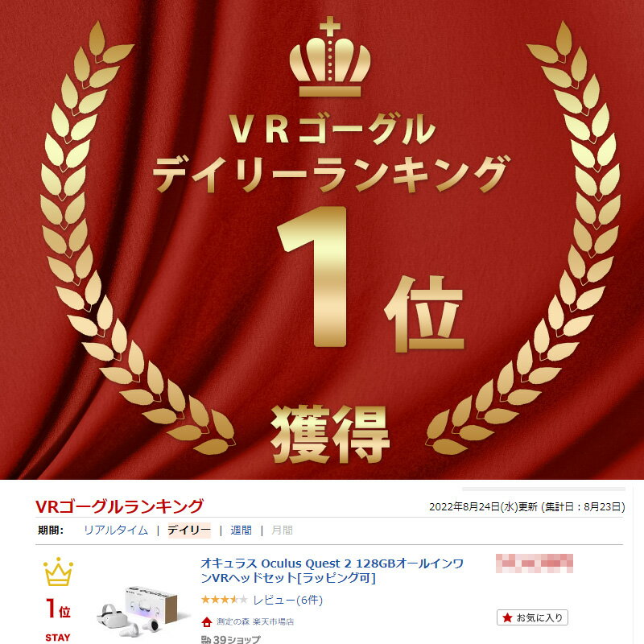Click the large gold crown emblem
The height and width of the screenshot is (644, 644).
330,56
